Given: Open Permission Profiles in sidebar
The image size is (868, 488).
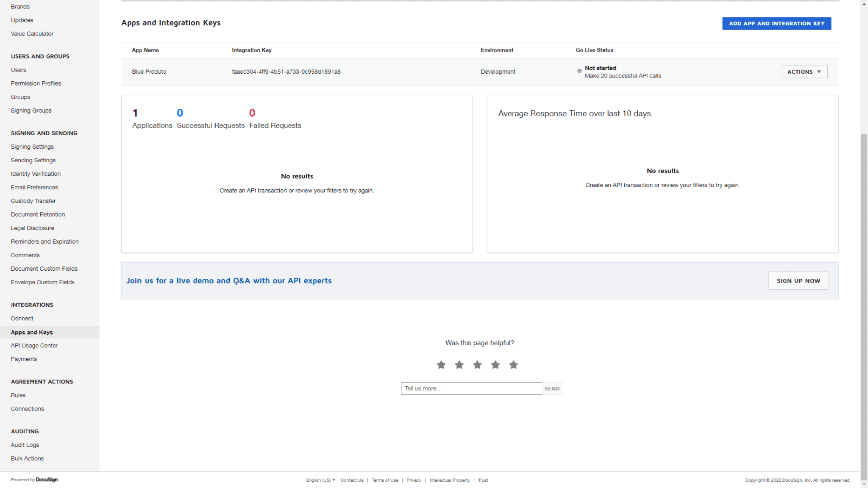Looking at the screenshot, I should click(x=36, y=83).
